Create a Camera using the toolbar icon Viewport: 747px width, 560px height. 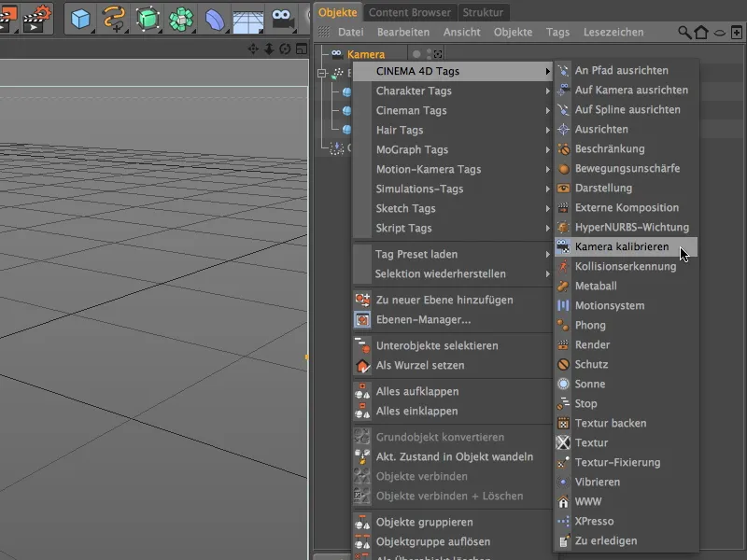point(281,16)
